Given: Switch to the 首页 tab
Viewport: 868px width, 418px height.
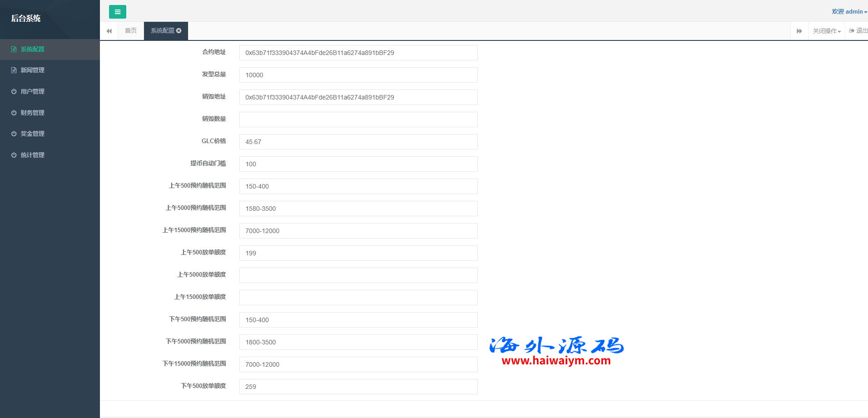Looking at the screenshot, I should coord(131,31).
